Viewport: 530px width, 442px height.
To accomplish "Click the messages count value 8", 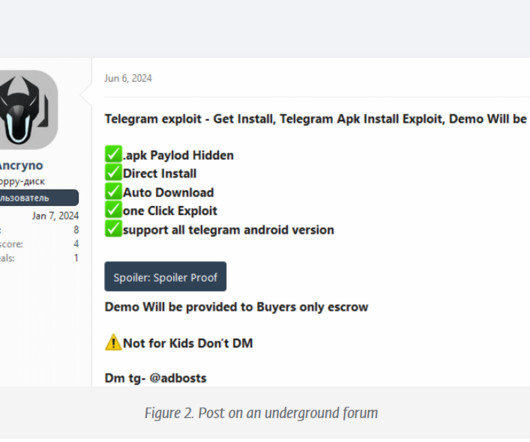I will [x=76, y=230].
